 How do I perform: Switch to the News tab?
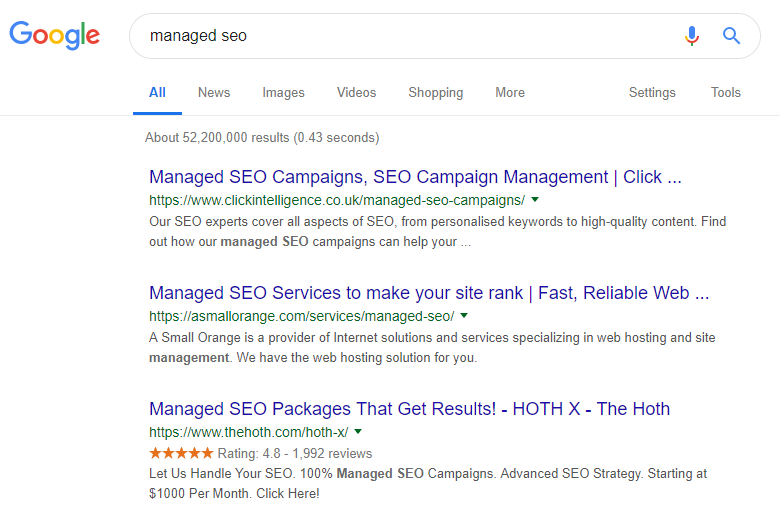214,93
